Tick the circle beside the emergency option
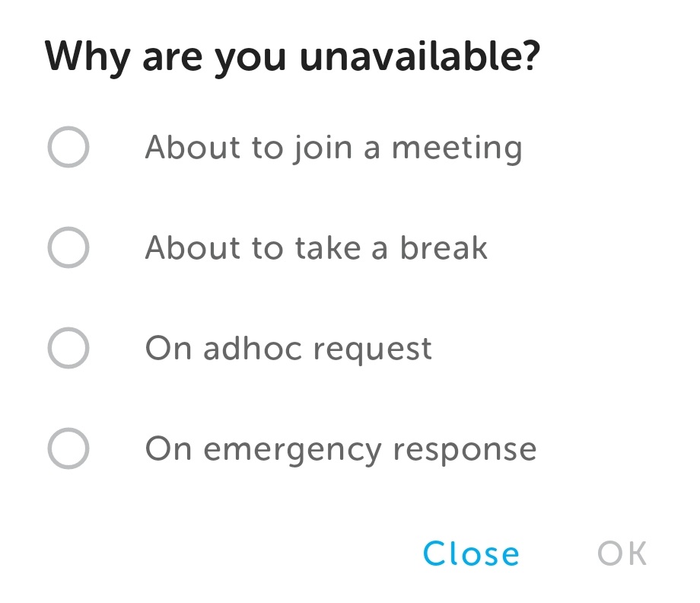 pos(68,448)
